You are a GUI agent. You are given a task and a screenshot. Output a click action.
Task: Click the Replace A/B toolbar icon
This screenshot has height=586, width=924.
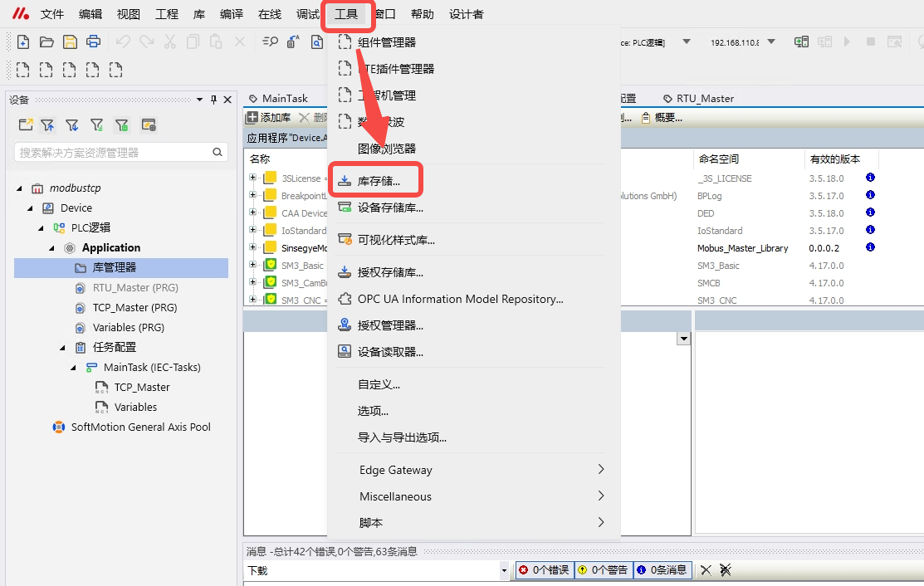pyautogui.click(x=293, y=42)
